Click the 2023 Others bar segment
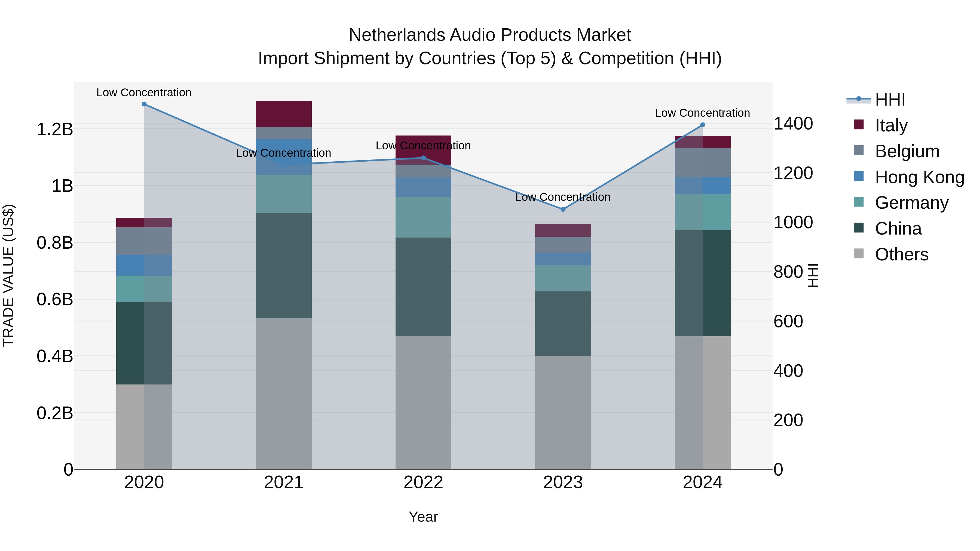The width and height of the screenshot is (980, 551). [x=563, y=413]
